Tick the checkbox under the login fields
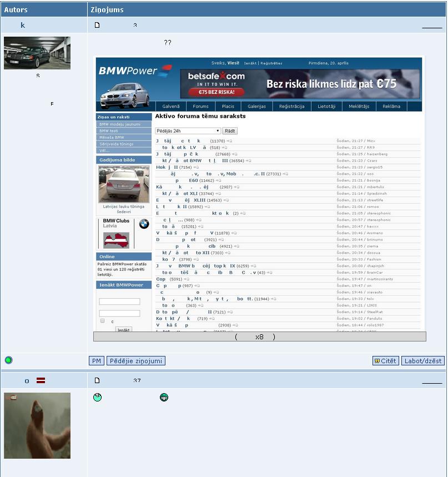Screen dimensions: 448x477 click(103, 321)
